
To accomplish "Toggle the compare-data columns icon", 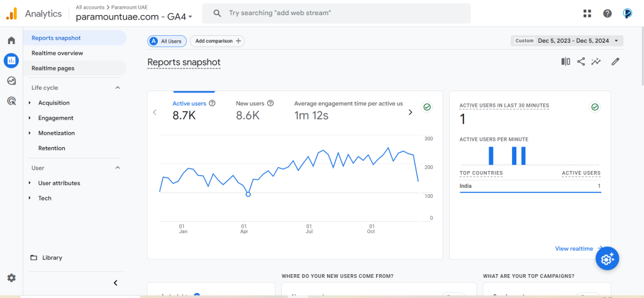I will coord(565,62).
